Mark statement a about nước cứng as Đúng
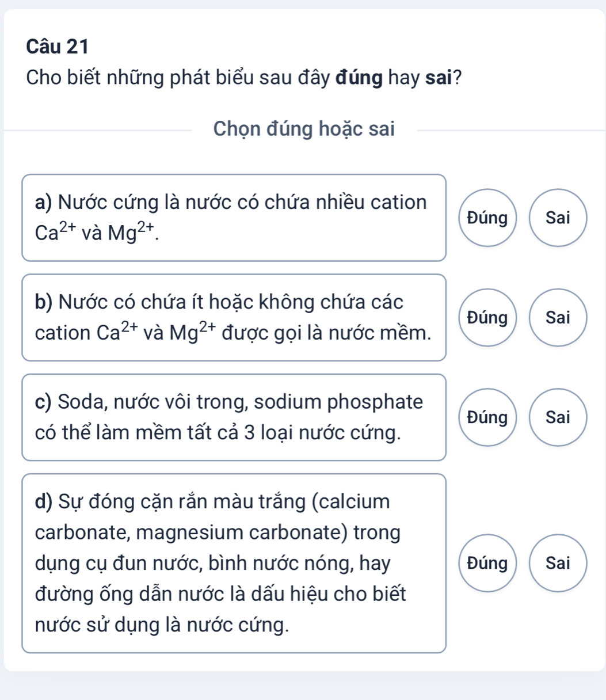This screenshot has height=700, width=606. 487,218
